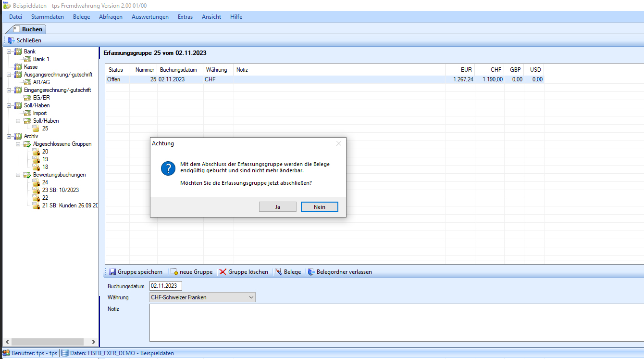Click the Belegordner verlassen icon
Viewport: 644px width, 359px height.
coord(311,272)
